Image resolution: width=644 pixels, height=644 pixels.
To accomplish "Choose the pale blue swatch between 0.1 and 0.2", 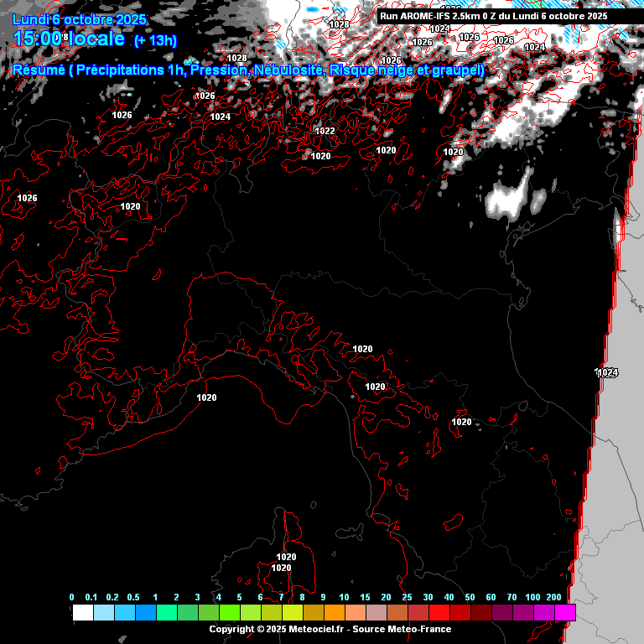I will 103,613.
